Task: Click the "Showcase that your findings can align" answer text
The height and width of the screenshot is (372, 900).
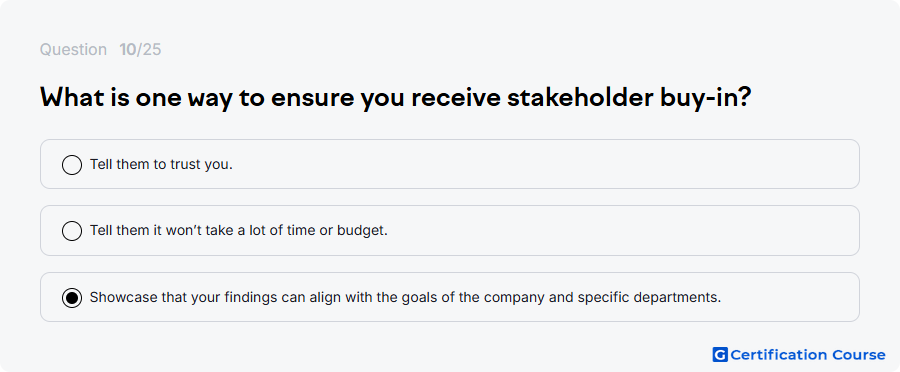Action: pyautogui.click(x=405, y=298)
